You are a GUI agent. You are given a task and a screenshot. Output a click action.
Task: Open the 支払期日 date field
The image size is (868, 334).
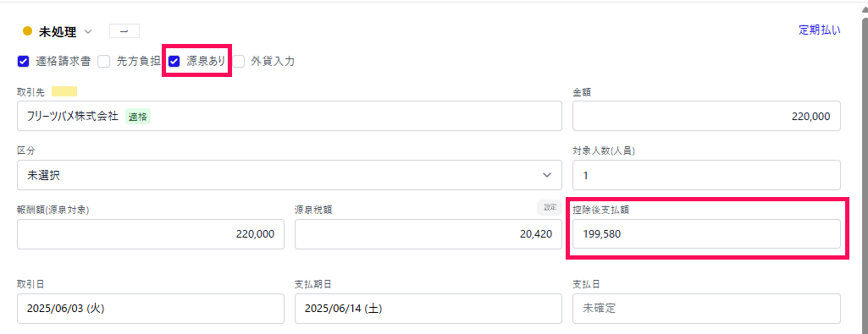(x=428, y=309)
